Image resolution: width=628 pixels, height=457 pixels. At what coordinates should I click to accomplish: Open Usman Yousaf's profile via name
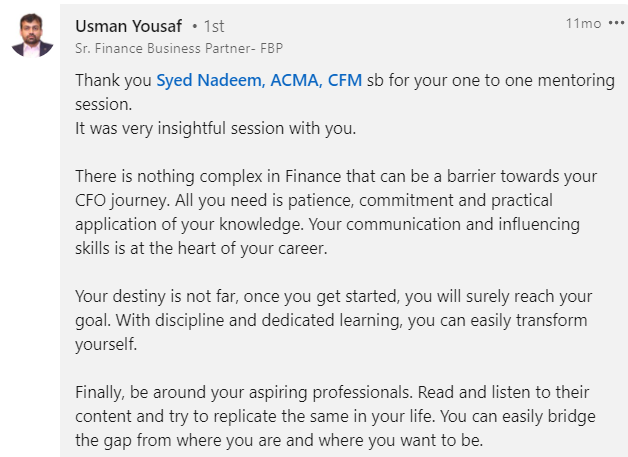tap(128, 26)
